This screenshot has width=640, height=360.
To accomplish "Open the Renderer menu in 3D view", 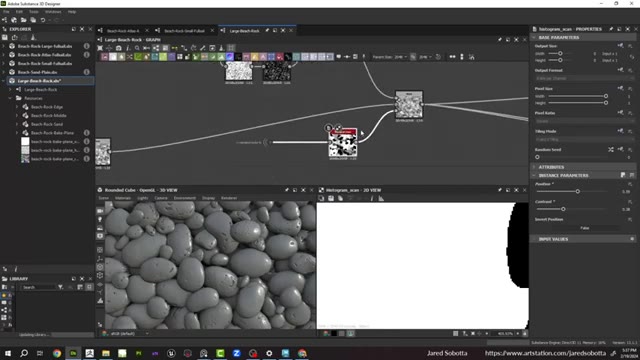I will point(229,198).
